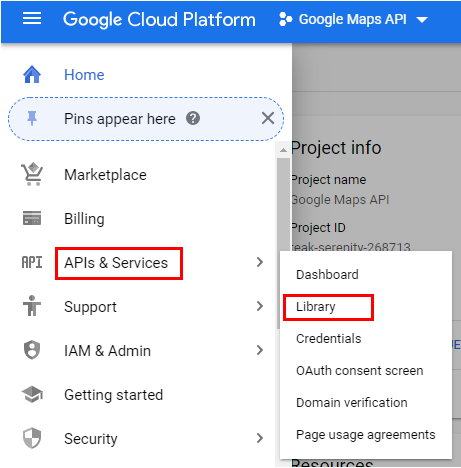Click the Project name label

[x=329, y=180]
